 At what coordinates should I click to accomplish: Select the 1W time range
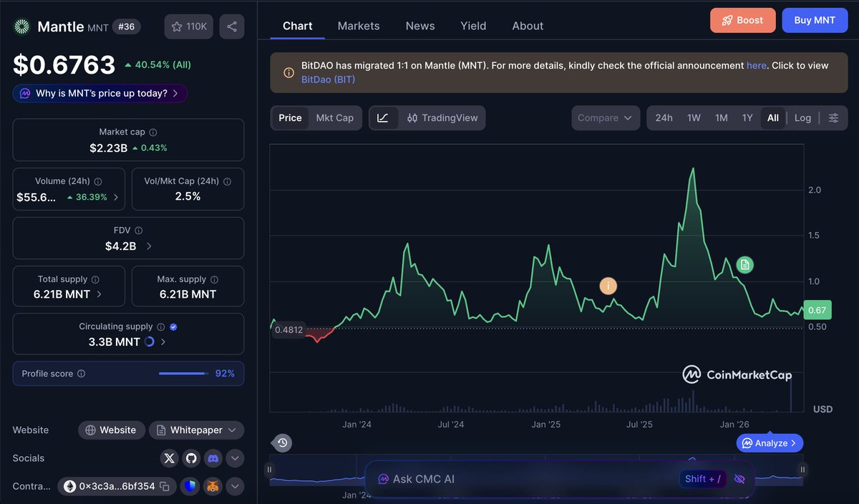tap(694, 118)
